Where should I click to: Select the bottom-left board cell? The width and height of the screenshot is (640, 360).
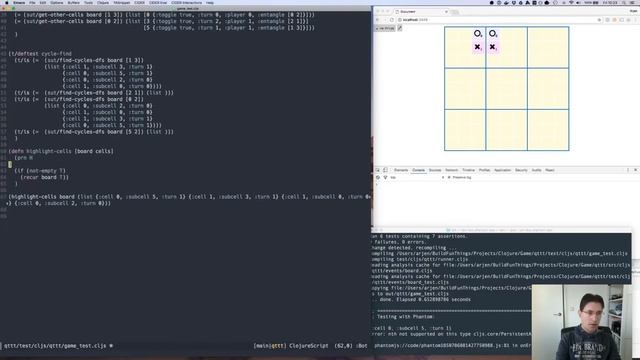[x=465, y=130]
